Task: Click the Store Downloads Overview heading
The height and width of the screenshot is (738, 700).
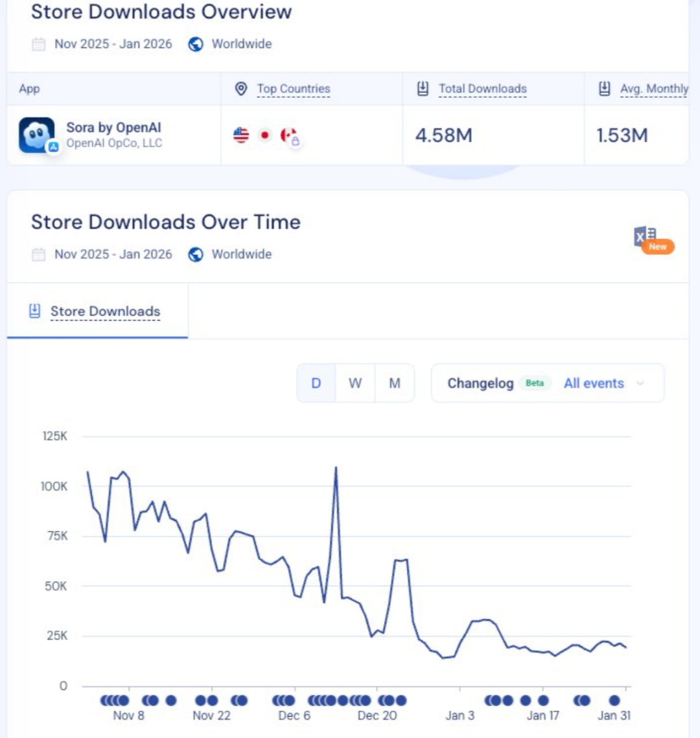Action: 161,12
